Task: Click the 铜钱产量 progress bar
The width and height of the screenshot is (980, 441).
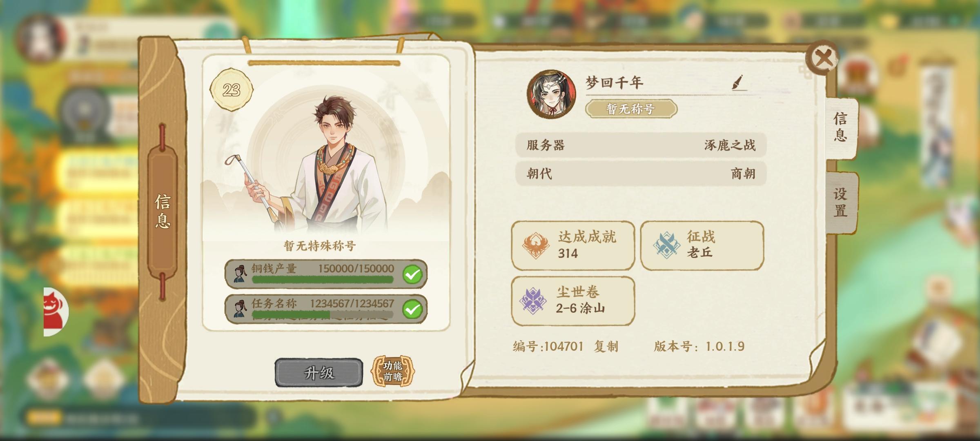Action: [323, 280]
